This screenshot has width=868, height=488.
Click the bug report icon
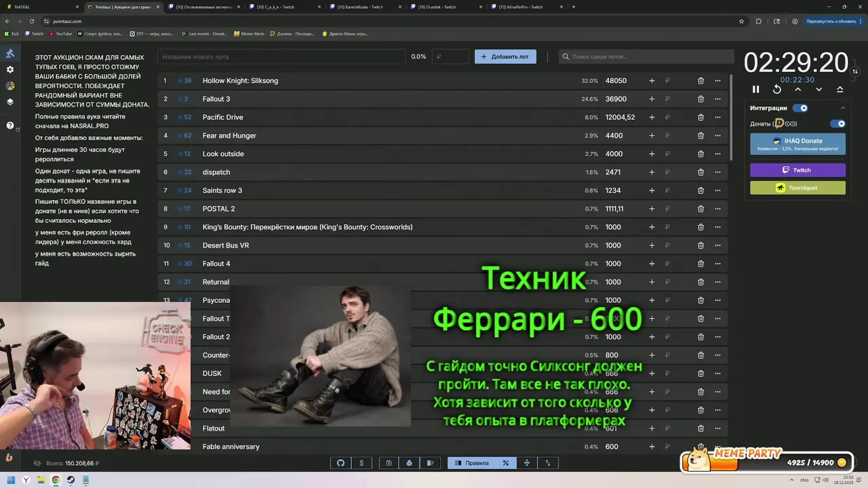pos(410,463)
